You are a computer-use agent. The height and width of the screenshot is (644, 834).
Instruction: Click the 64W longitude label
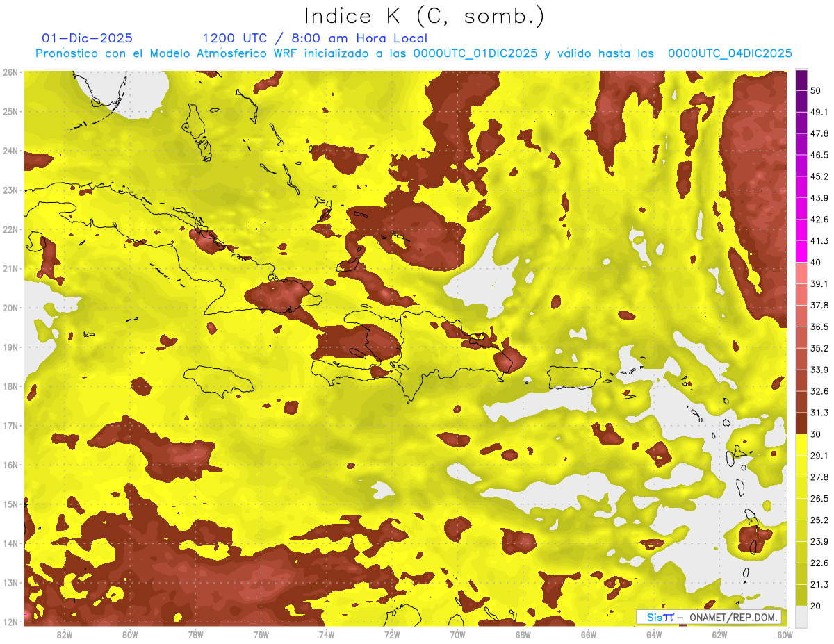(x=654, y=634)
